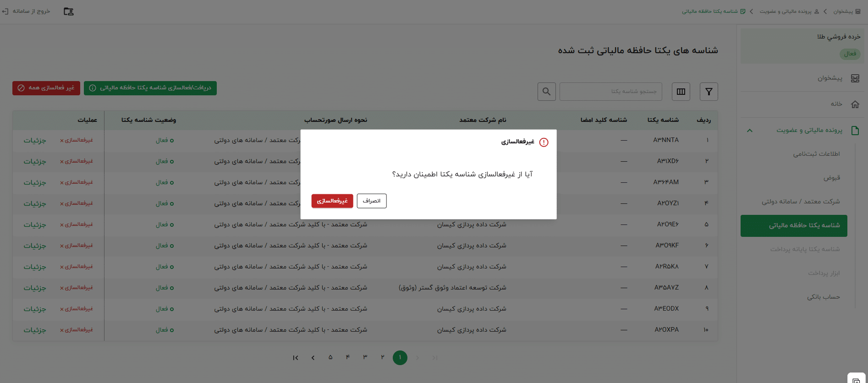Click the filter funnel icon
Screen dimensions: 868x383
coord(709,92)
